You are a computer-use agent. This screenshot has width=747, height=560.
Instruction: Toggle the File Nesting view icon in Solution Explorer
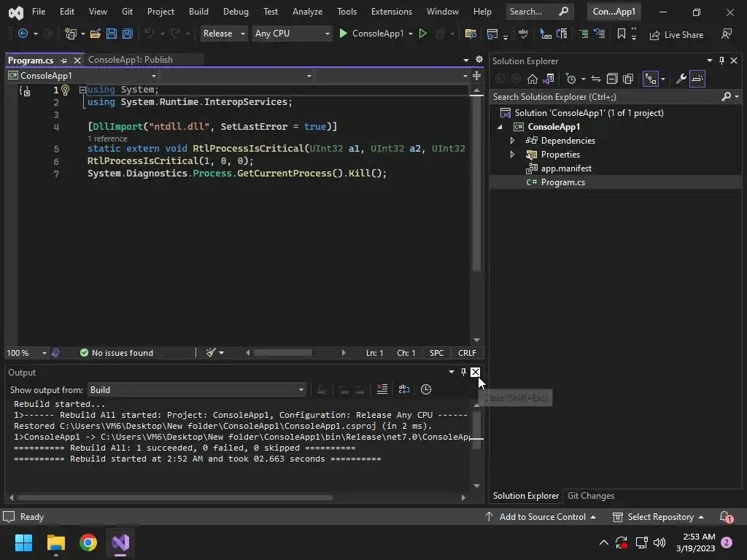[x=651, y=79]
